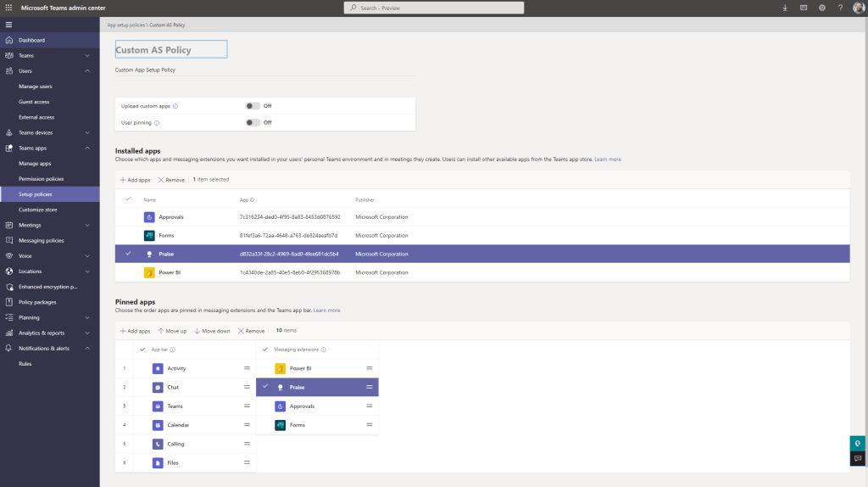Expand the Meetings section in sidebar
This screenshot has width=868, height=487.
click(x=87, y=225)
